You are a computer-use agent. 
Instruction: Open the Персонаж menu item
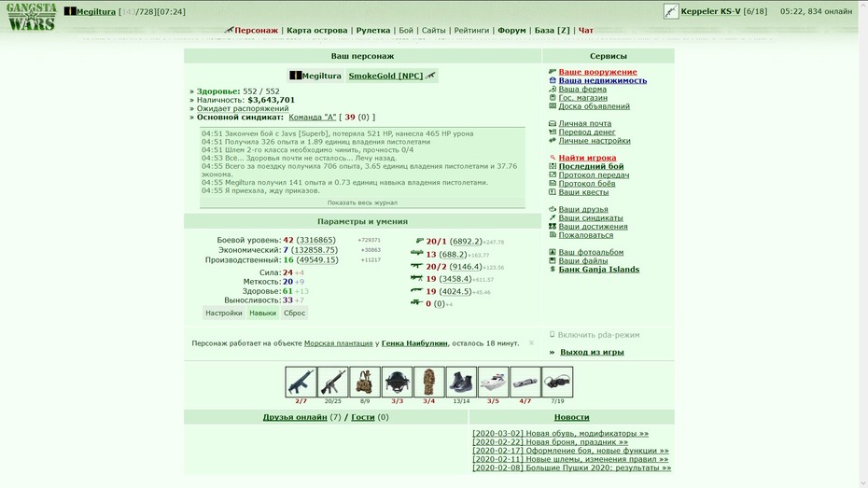click(256, 31)
